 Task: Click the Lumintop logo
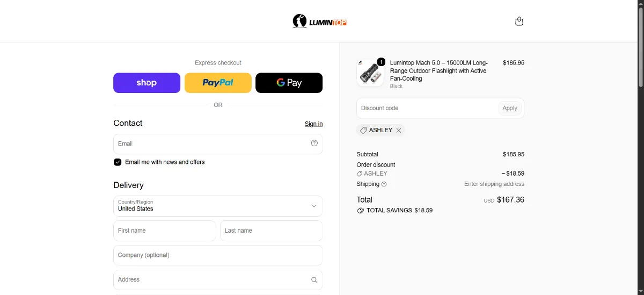coord(319,21)
